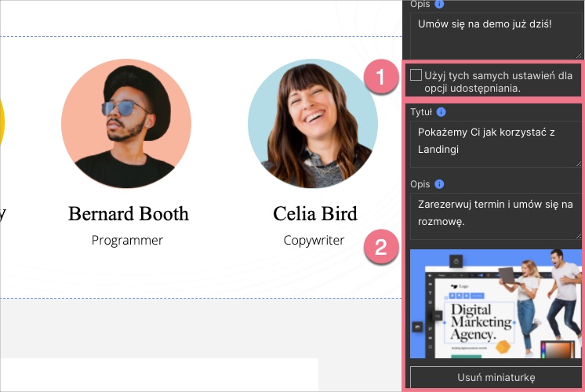Screen dimensions: 585x392
Task: Click the 'Celia Bird' name heading
Action: tap(314, 213)
